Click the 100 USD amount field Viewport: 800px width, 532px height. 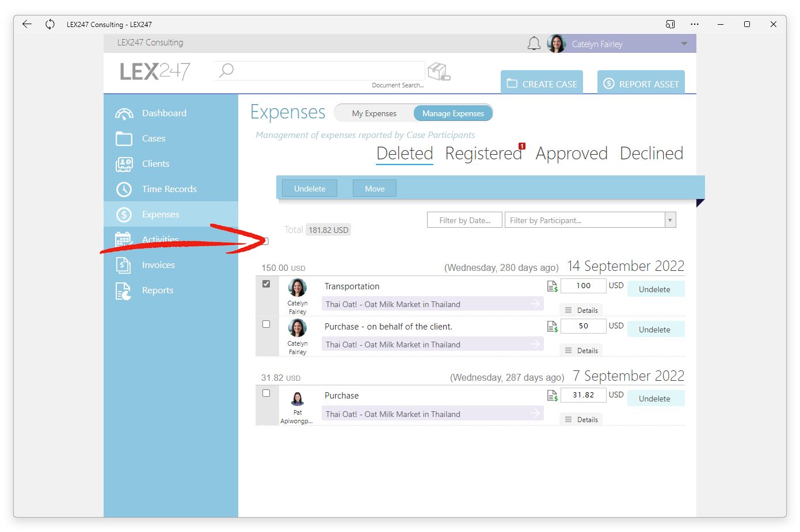(x=583, y=286)
